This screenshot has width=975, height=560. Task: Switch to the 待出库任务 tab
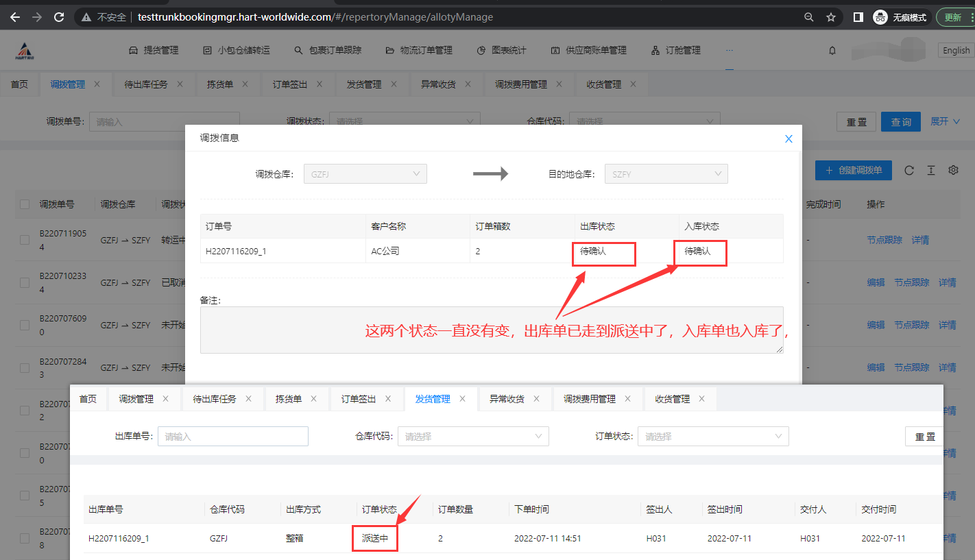[x=145, y=84]
